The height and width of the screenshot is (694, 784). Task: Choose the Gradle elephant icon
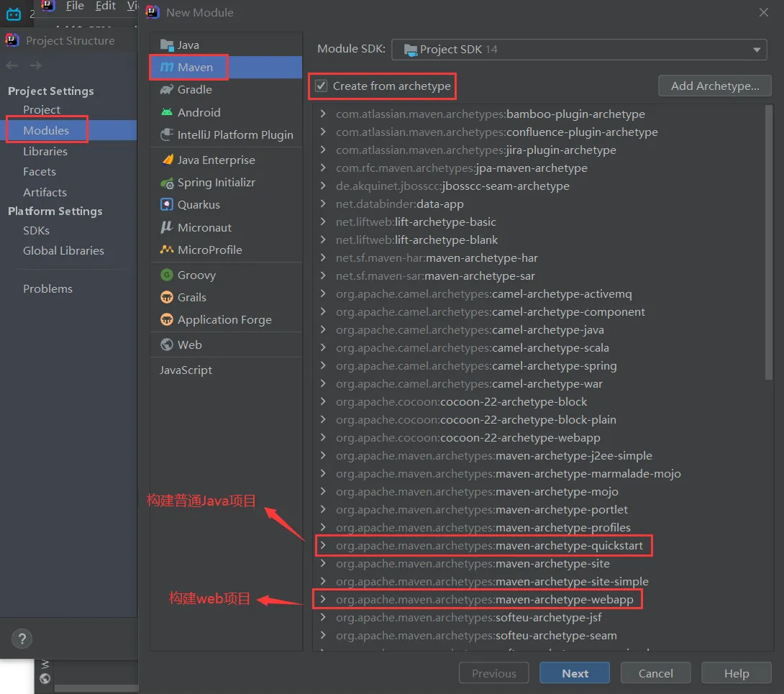point(166,89)
